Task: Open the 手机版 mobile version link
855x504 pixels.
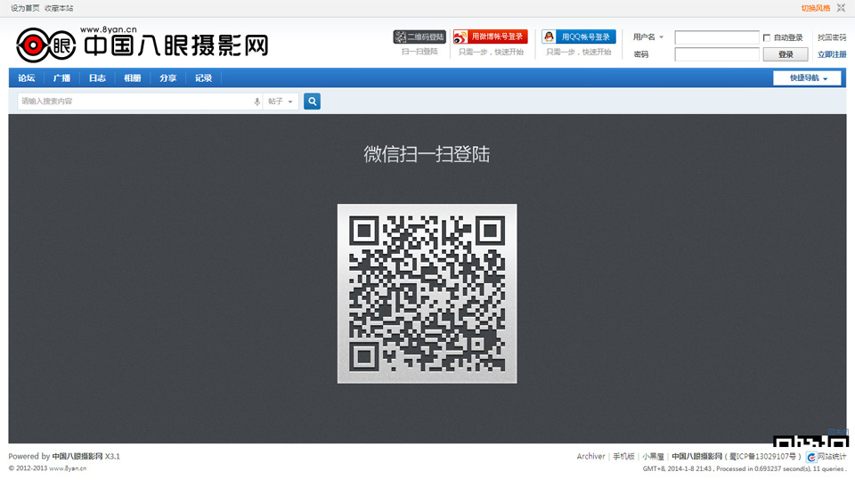Action: 623,457
